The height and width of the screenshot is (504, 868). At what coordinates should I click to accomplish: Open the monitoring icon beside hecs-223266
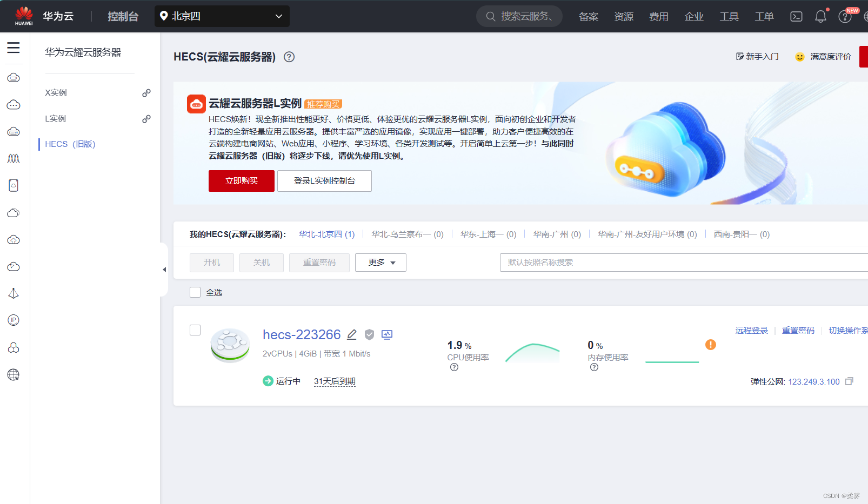pyautogui.click(x=387, y=335)
